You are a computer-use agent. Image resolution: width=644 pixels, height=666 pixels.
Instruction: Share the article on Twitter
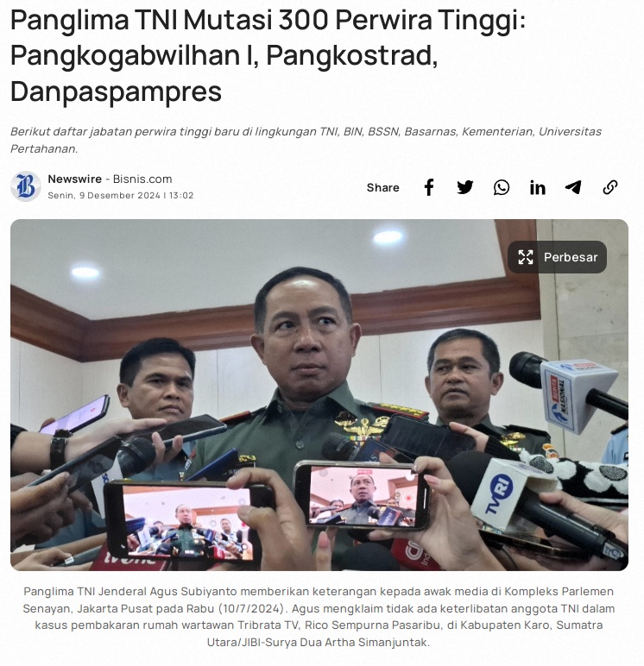[465, 187]
